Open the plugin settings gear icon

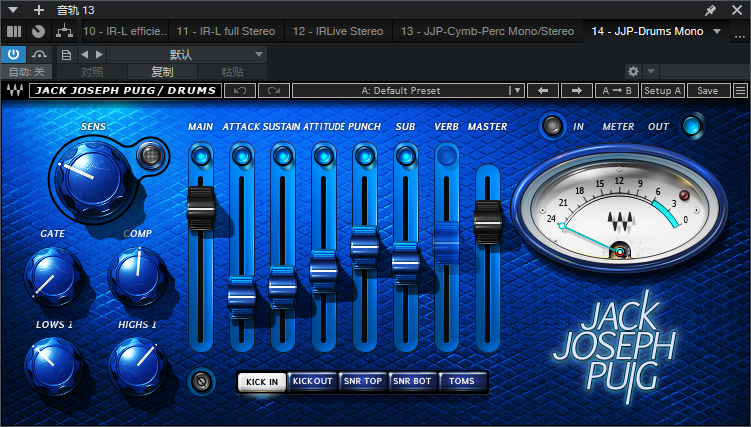coord(632,71)
